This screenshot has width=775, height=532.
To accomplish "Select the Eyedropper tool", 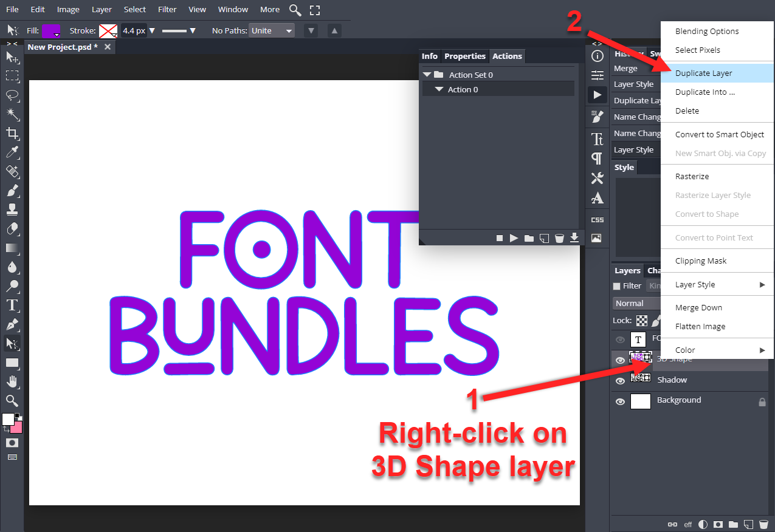I will (x=12, y=152).
